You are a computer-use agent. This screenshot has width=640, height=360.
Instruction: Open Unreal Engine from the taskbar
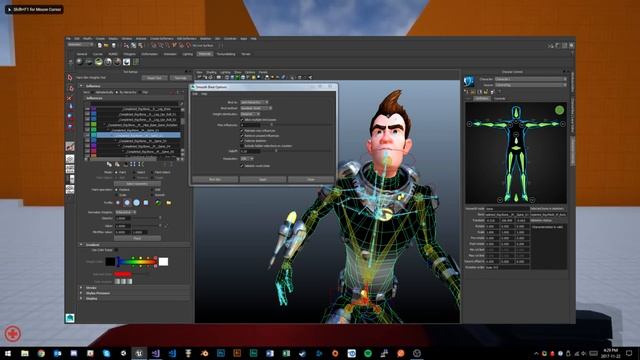pyautogui.click(x=139, y=353)
